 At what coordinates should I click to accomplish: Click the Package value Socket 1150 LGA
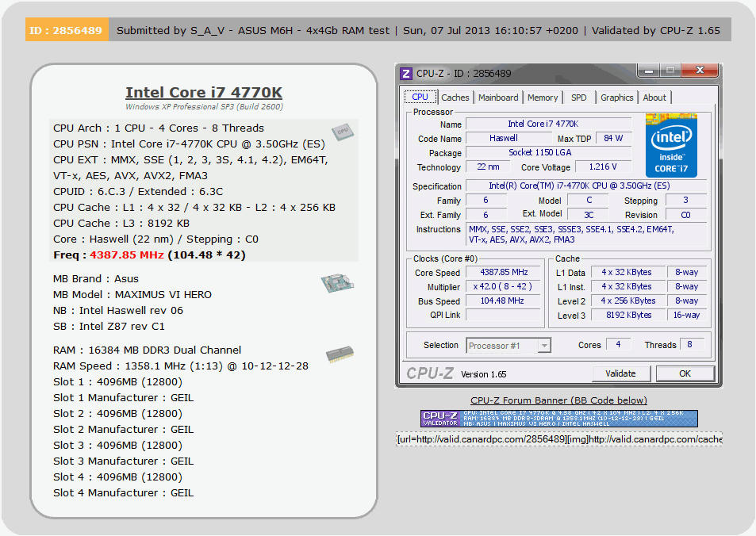click(548, 153)
